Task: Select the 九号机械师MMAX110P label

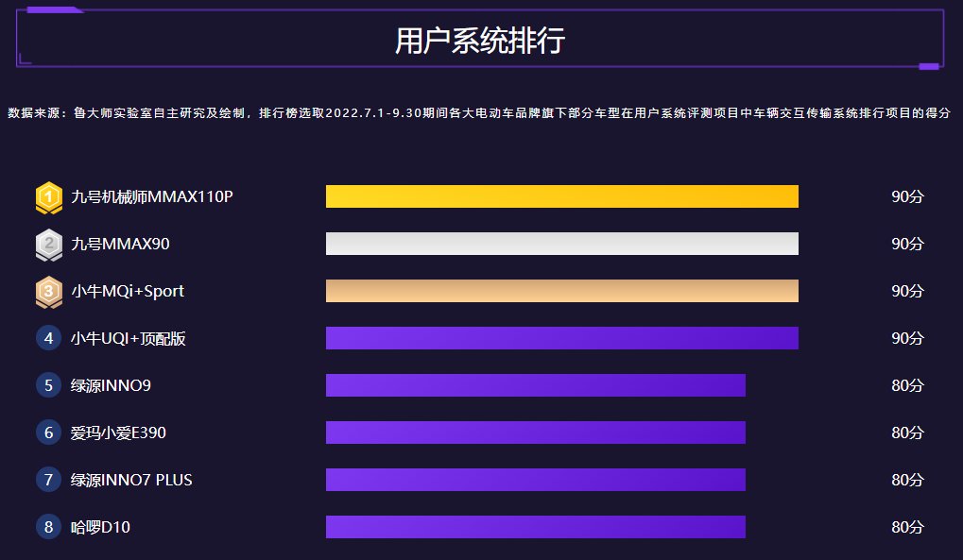Action: (x=152, y=196)
